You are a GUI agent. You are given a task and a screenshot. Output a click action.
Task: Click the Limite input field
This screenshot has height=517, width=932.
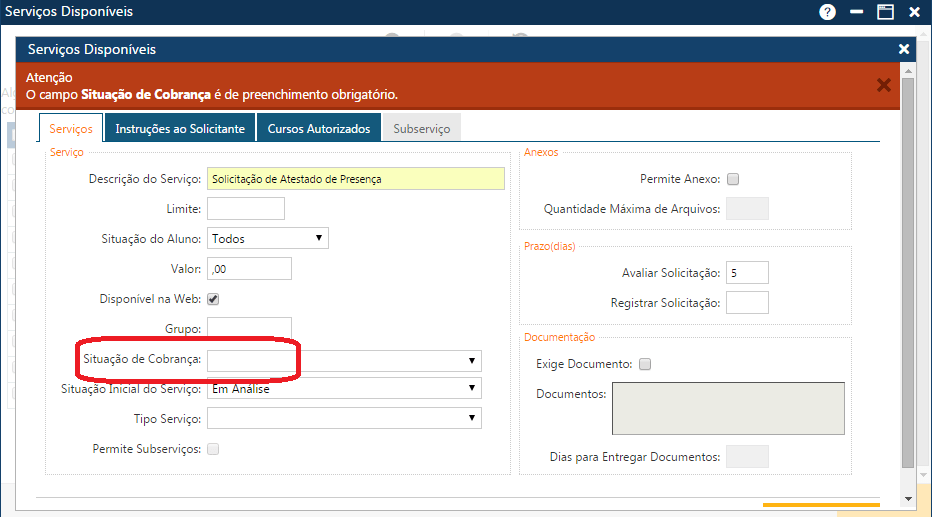(x=245, y=209)
